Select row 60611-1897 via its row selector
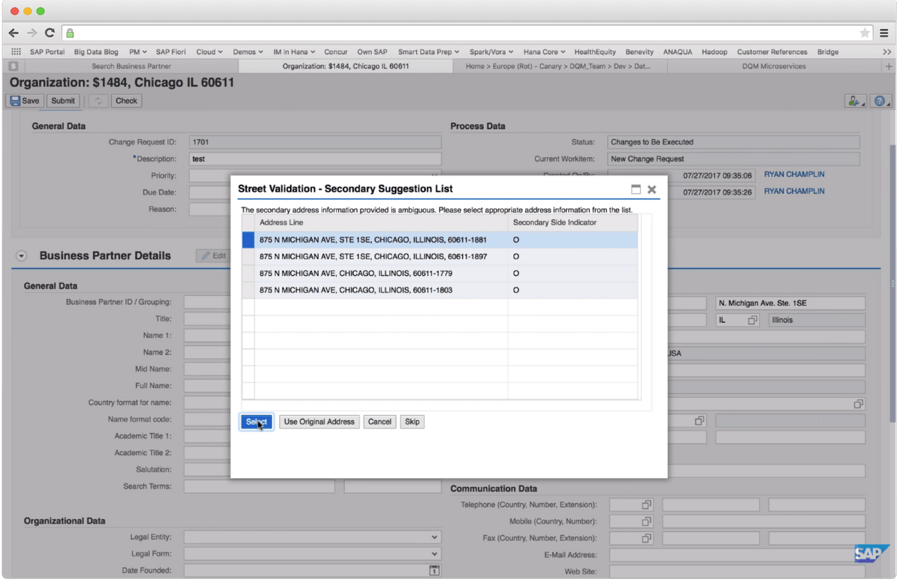This screenshot has width=900, height=588. pos(248,257)
